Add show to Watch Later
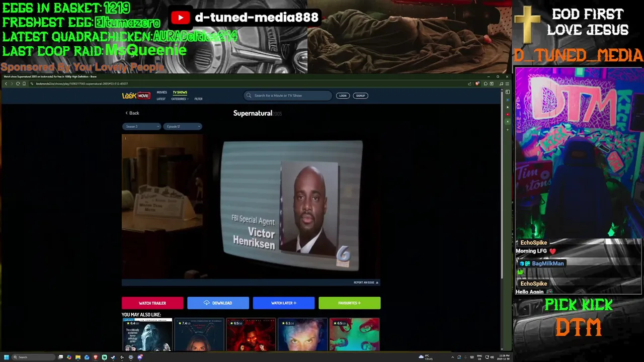The width and height of the screenshot is (644, 362). [x=284, y=303]
